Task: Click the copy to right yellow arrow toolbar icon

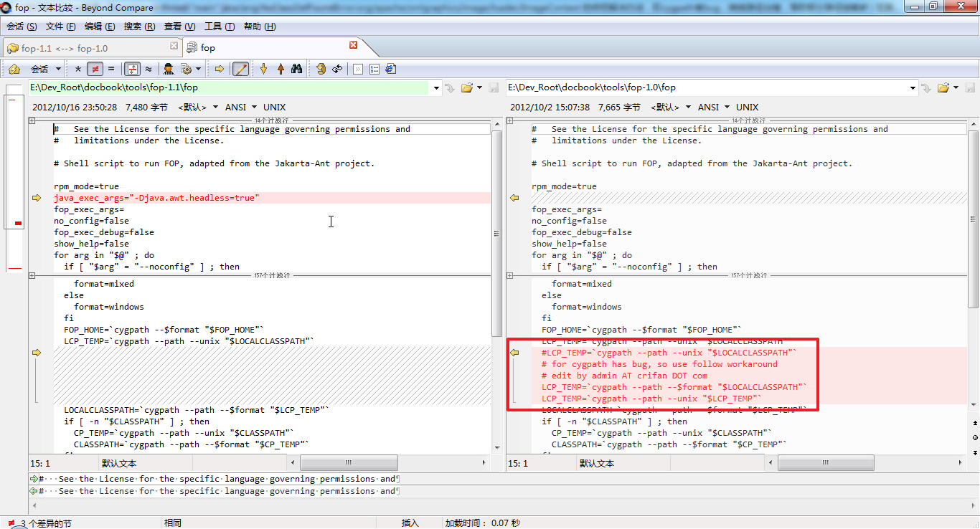Action: tap(220, 70)
